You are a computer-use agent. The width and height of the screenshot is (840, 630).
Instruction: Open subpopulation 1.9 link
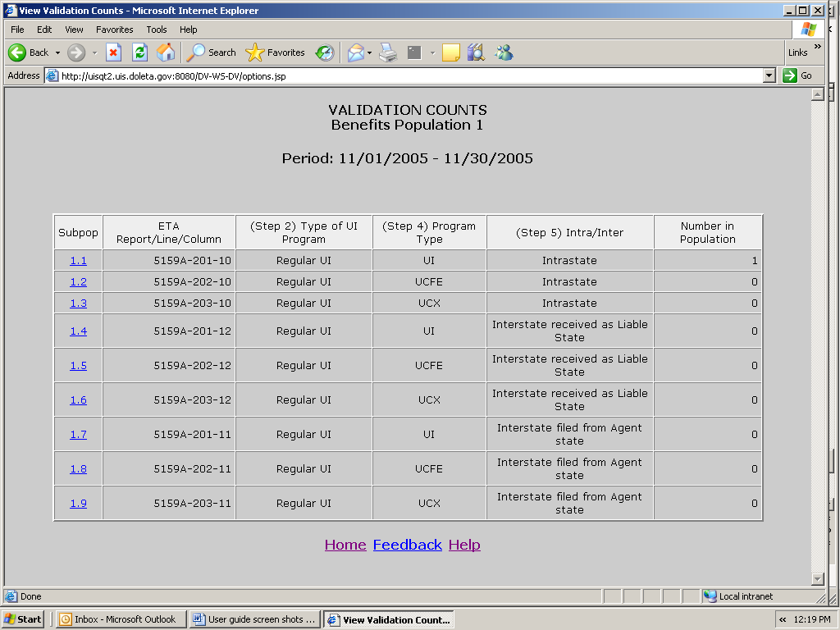click(78, 503)
